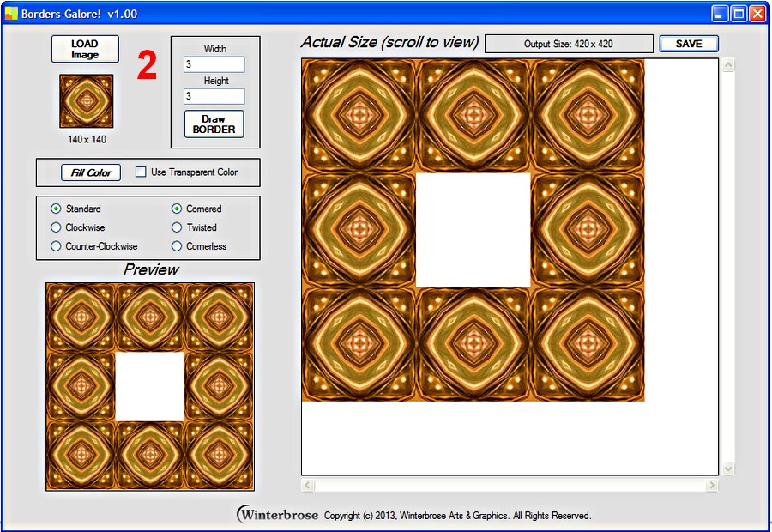772x532 pixels.
Task: Select the Clockwise radio option
Action: (x=56, y=227)
